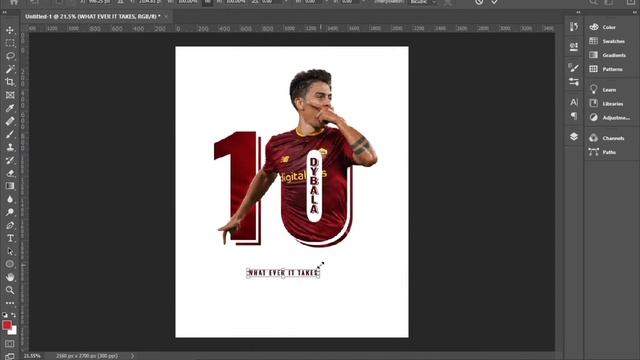Viewport: 640px width, 360px height.
Task: Select the Path Selection tool
Action: (x=10, y=251)
